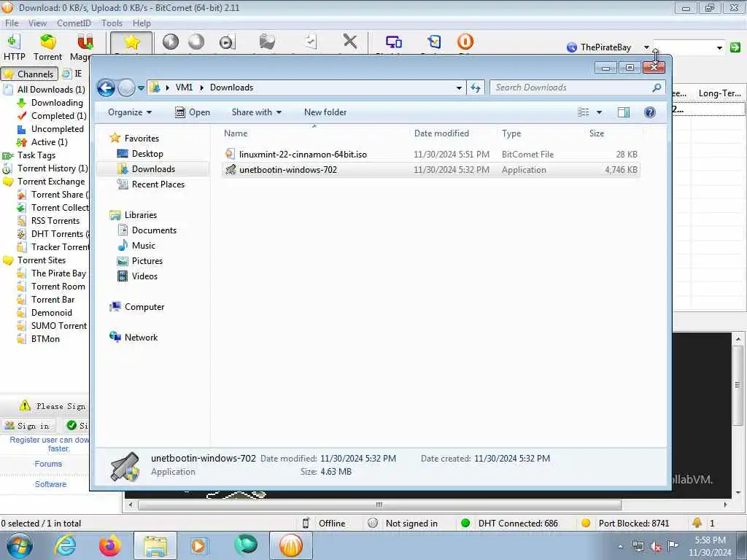Open the Organize dropdown menu

click(130, 112)
